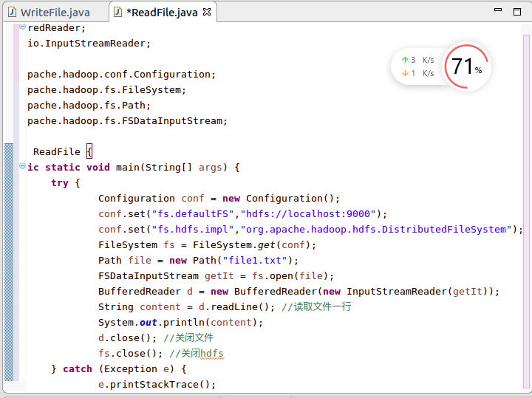Collapse the import statements fold marker

[22, 27]
